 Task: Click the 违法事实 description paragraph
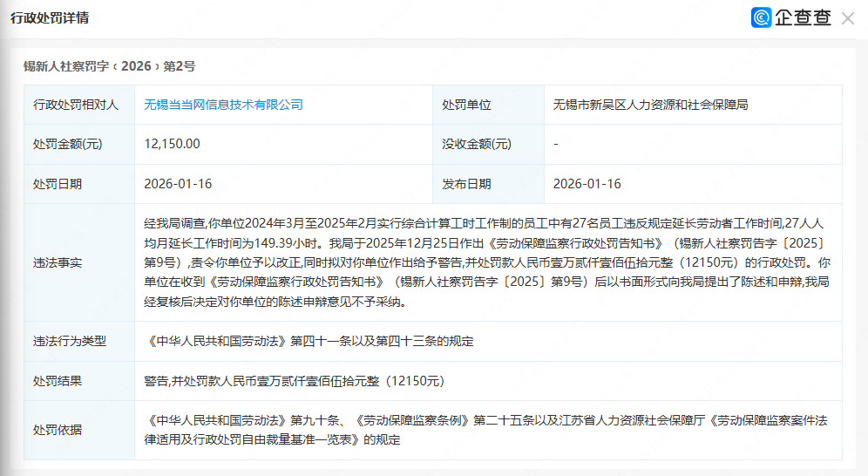pos(488,262)
